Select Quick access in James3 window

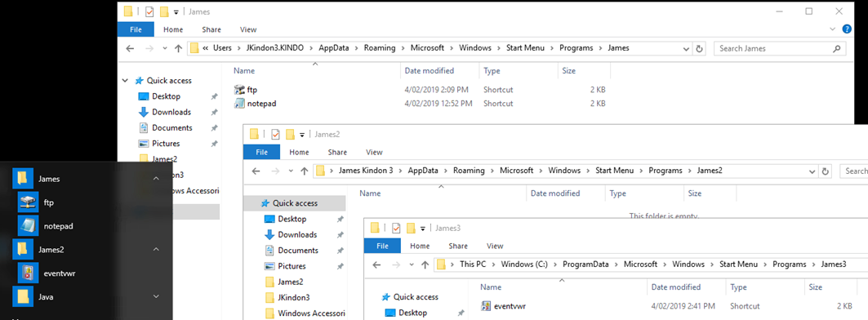click(416, 297)
